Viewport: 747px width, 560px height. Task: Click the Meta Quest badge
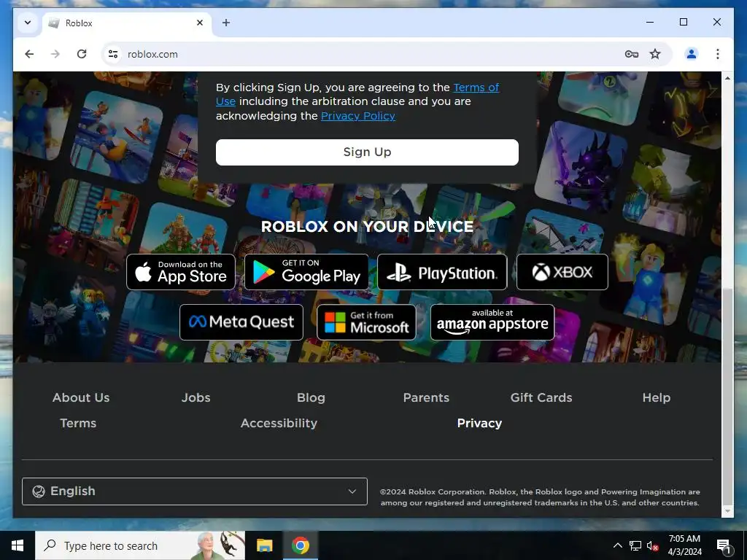(x=241, y=322)
